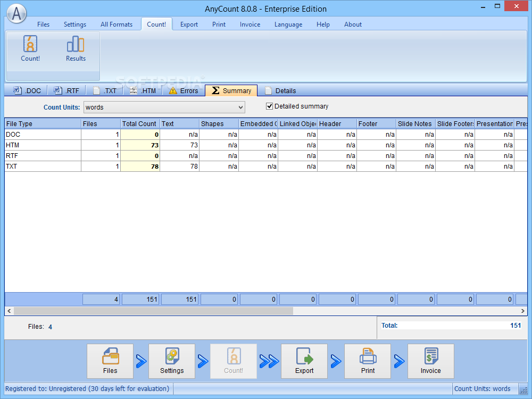
Task: Sort by Files column header
Action: [x=101, y=124]
